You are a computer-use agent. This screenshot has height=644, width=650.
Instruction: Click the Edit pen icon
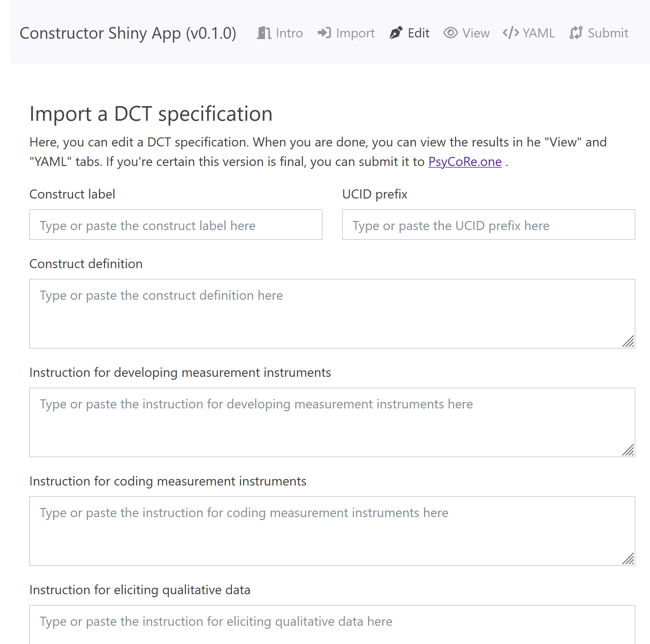[396, 33]
